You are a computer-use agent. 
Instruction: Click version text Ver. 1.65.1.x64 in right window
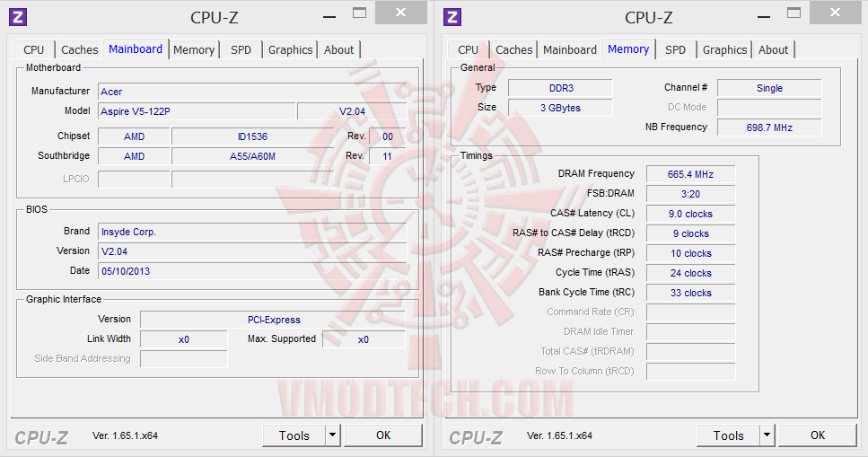559,435
